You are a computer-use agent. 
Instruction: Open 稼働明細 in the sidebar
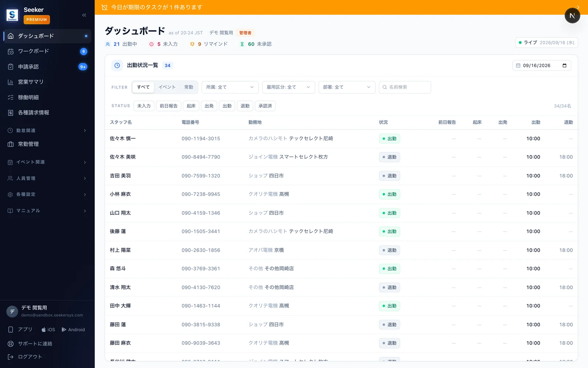(x=47, y=97)
